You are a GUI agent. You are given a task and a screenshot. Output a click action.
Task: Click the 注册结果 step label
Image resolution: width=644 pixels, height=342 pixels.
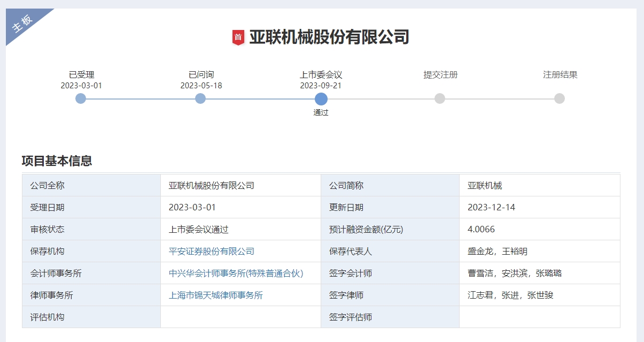pos(561,75)
